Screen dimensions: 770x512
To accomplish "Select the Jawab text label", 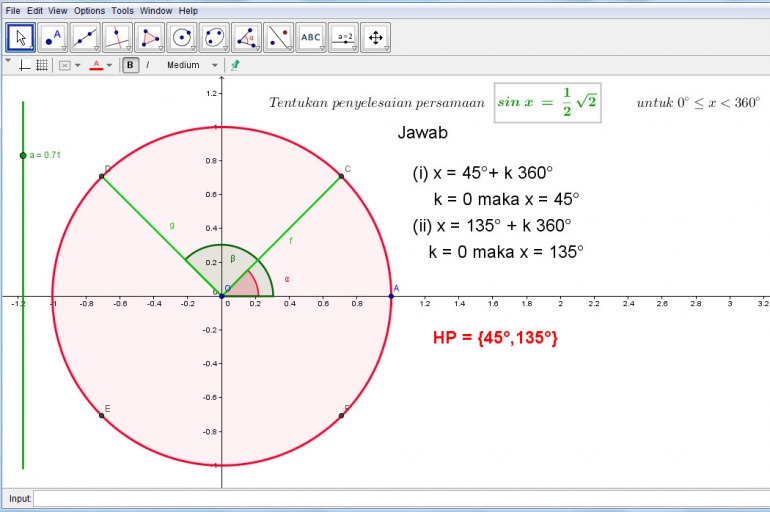I will coord(423,133).
